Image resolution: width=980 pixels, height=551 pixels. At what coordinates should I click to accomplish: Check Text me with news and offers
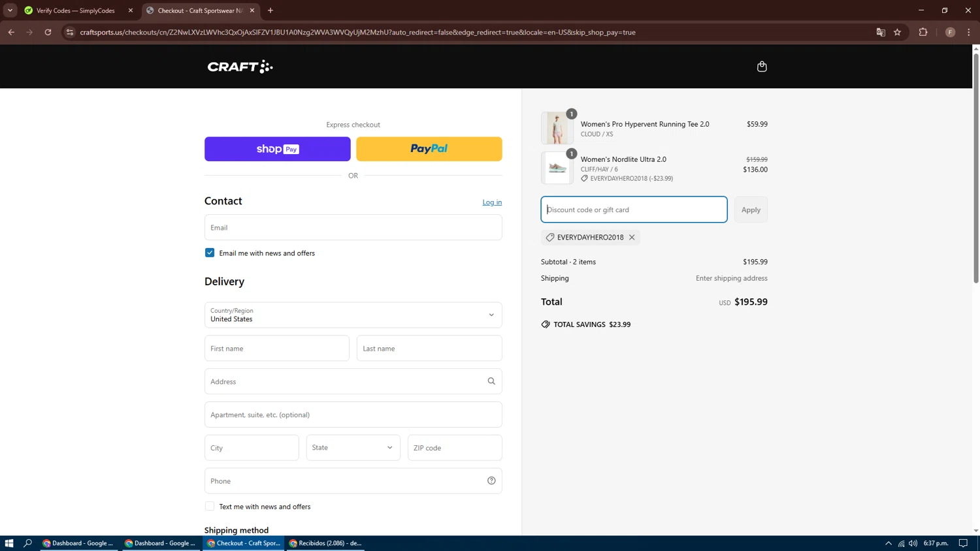click(210, 506)
